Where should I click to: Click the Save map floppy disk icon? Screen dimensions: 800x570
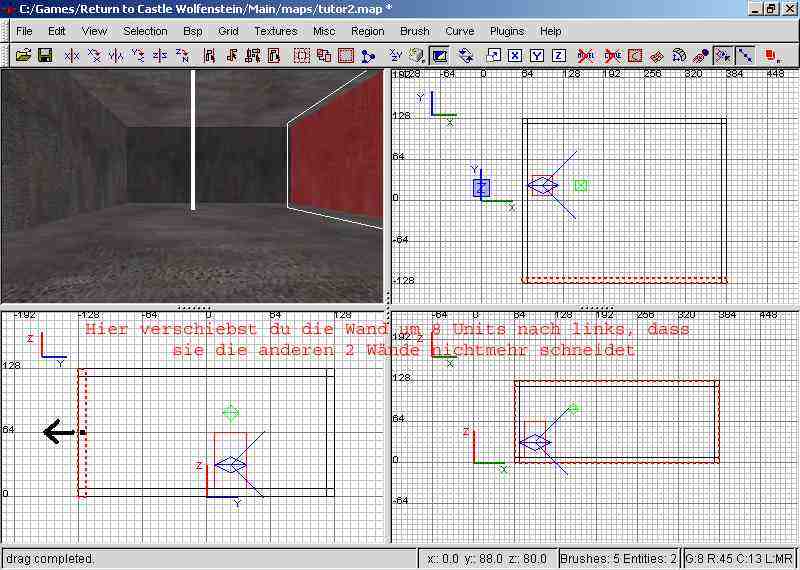pyautogui.click(x=45, y=55)
